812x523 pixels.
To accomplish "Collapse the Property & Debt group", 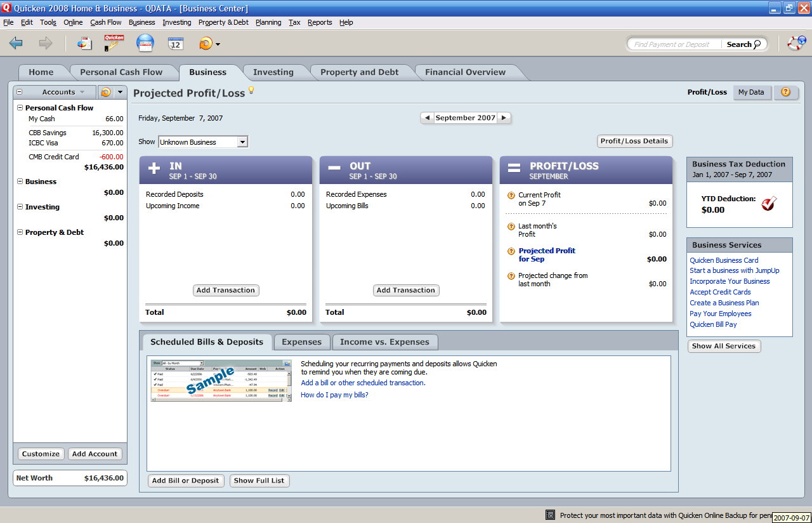I will [20, 232].
